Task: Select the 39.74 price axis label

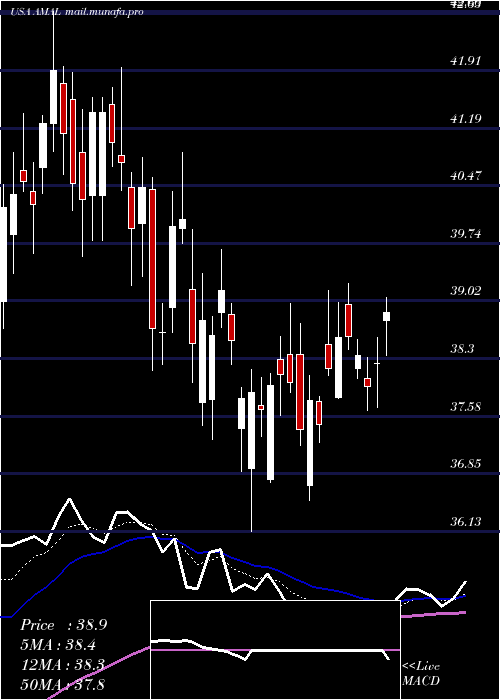Action: pos(466,233)
